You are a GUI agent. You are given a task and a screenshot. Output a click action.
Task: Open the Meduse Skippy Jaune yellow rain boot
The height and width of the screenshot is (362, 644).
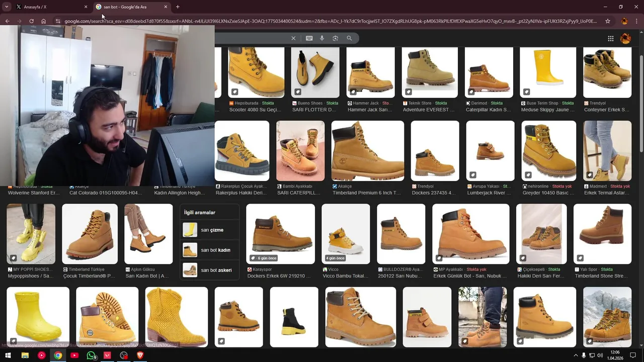pyautogui.click(x=548, y=72)
